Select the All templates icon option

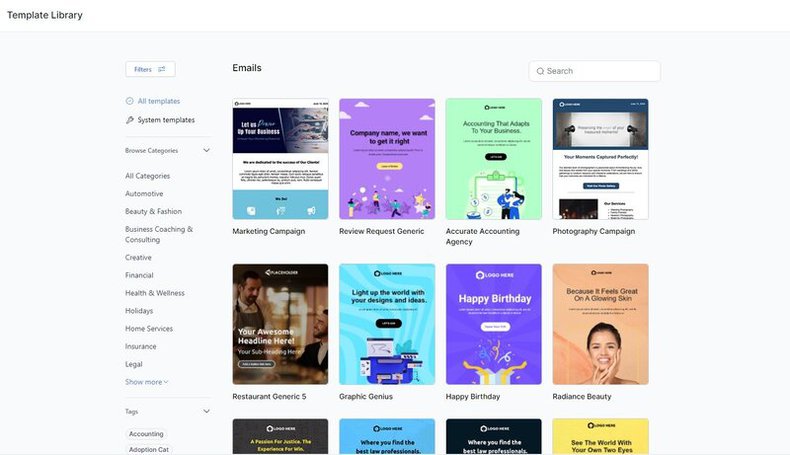(130, 101)
